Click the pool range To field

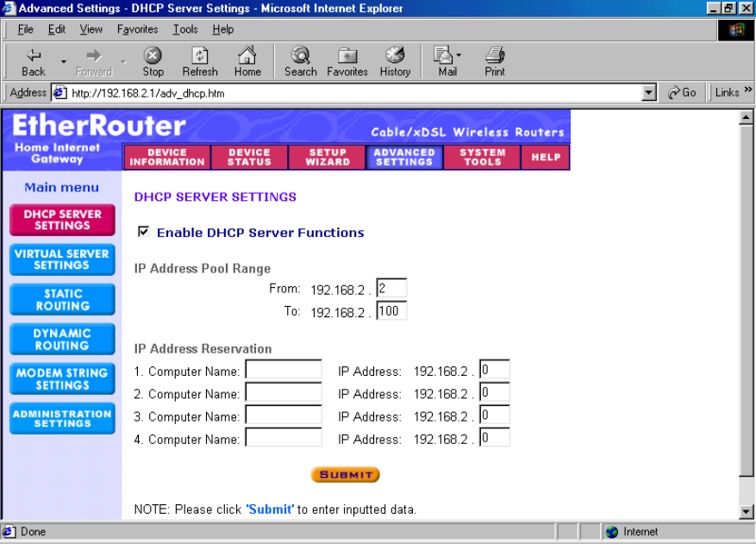tap(391, 310)
